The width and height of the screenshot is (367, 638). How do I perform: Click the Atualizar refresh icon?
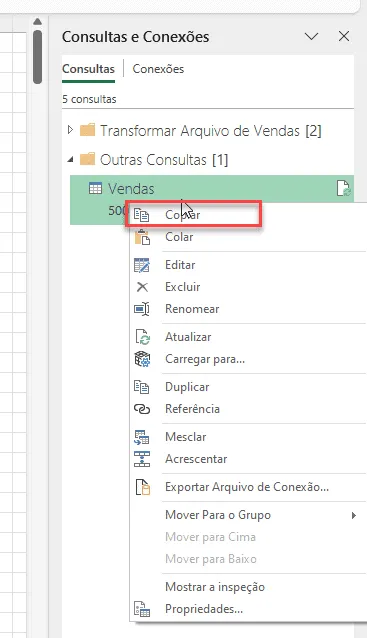coord(142,337)
